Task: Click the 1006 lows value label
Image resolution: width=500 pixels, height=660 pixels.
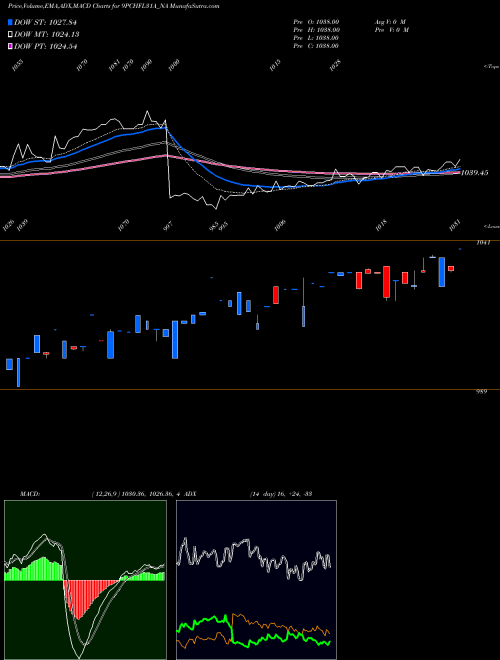Action: point(280,226)
